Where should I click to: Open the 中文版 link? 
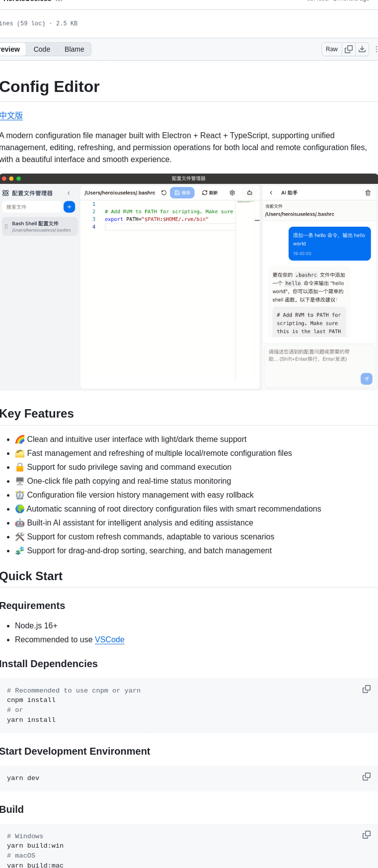coord(11,115)
